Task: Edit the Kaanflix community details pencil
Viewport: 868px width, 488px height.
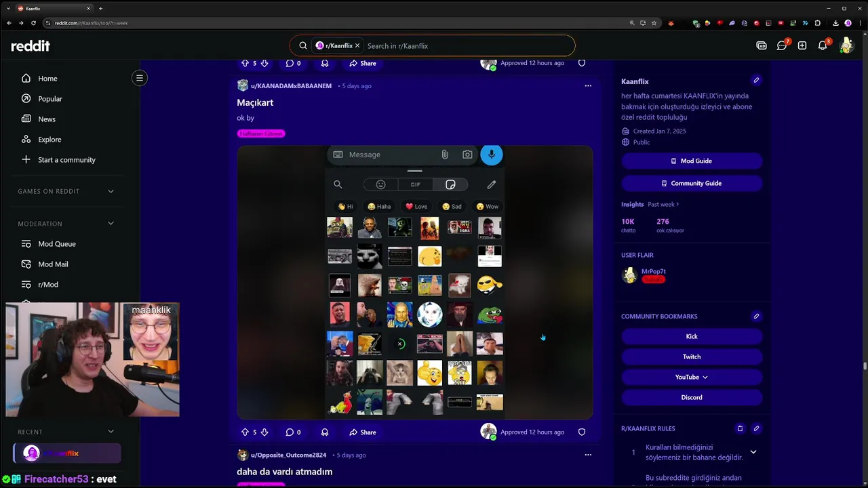Action: (756, 80)
